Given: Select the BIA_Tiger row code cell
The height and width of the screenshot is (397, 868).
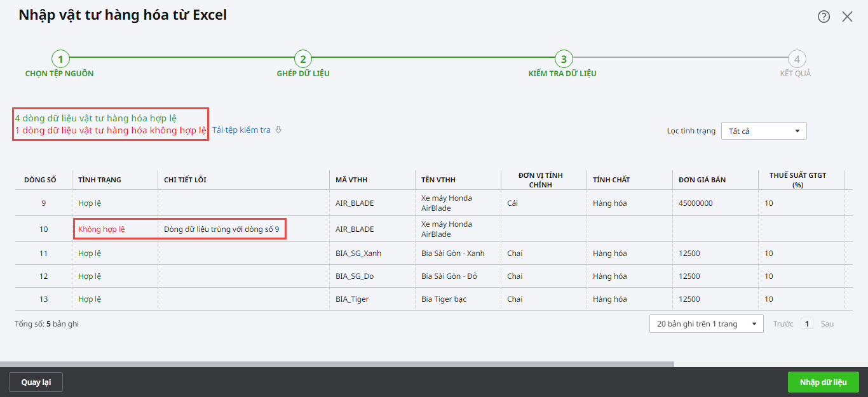Looking at the screenshot, I should coord(352,299).
